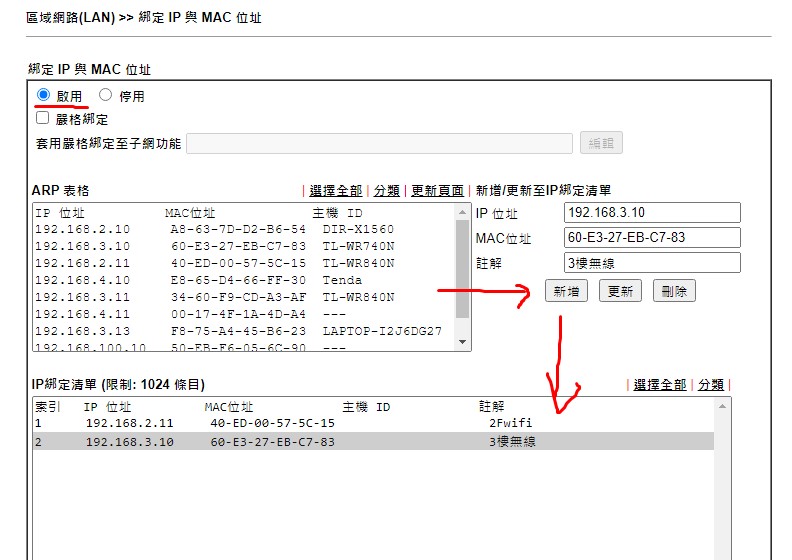The image size is (792, 560).
Task: Select the 啟用 radio button
Action: click(x=43, y=95)
